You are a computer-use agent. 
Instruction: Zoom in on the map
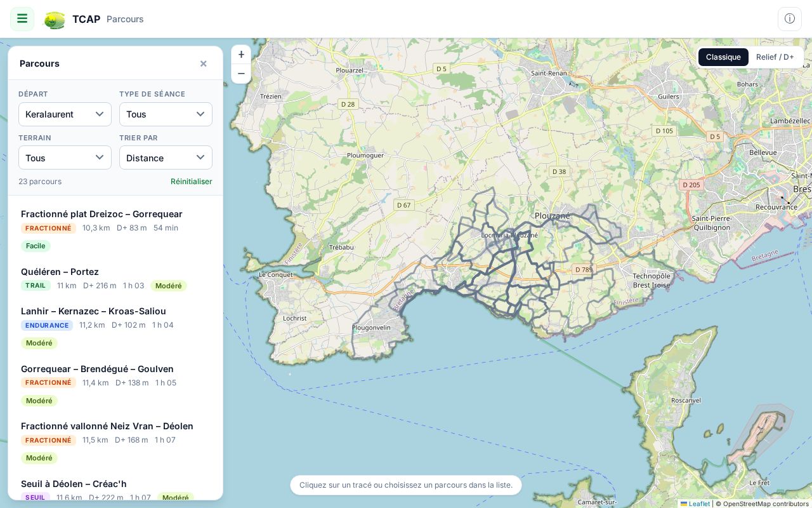pyautogui.click(x=241, y=55)
